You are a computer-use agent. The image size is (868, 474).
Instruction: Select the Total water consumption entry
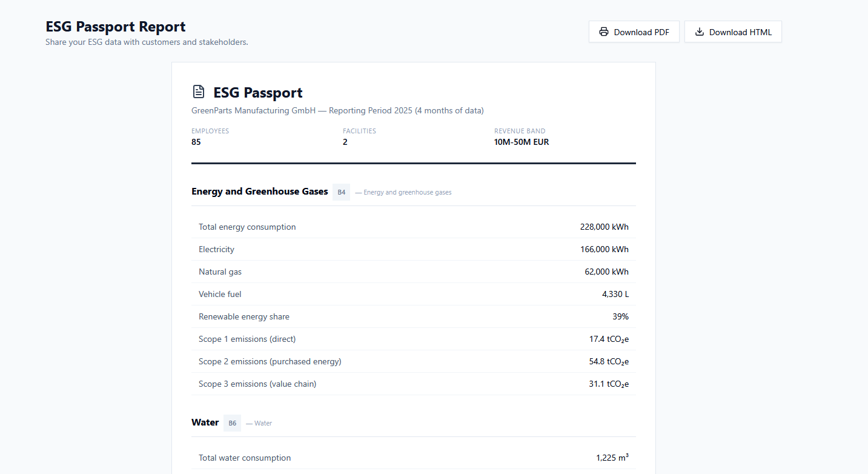pos(245,458)
